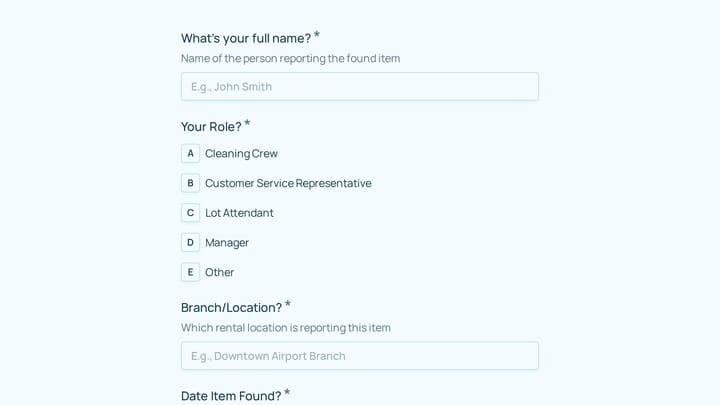Click the "Date Item Found?" heading

[x=231, y=396]
